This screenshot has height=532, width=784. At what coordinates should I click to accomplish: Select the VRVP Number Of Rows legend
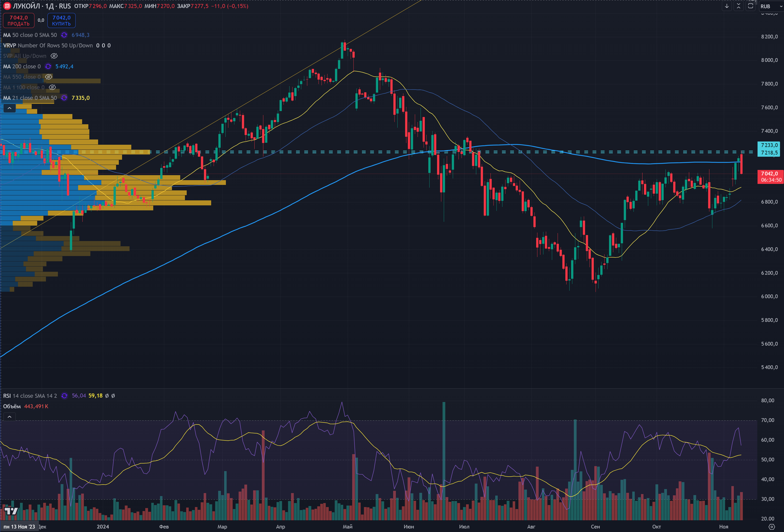tap(48, 46)
